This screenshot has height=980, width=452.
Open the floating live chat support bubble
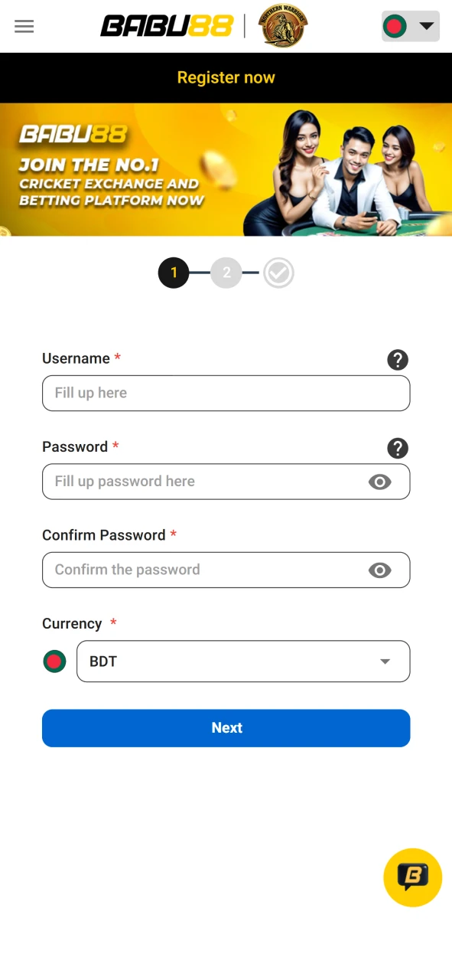(412, 877)
